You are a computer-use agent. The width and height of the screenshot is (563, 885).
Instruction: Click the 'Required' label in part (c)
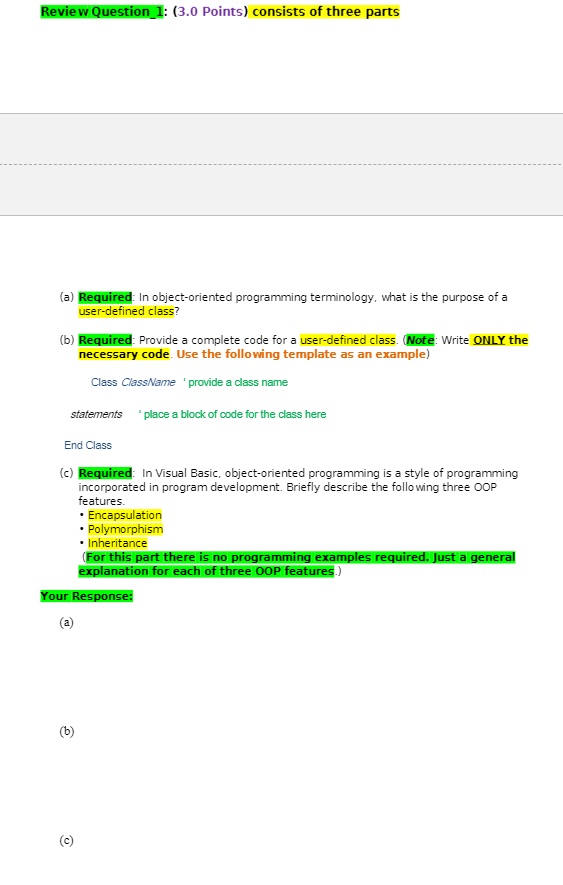coord(105,473)
